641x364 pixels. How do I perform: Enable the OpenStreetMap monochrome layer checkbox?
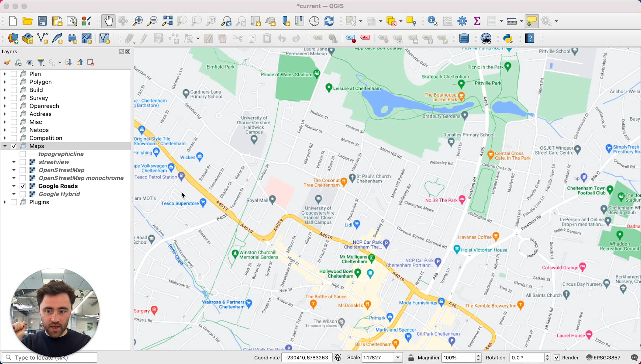[x=23, y=178]
